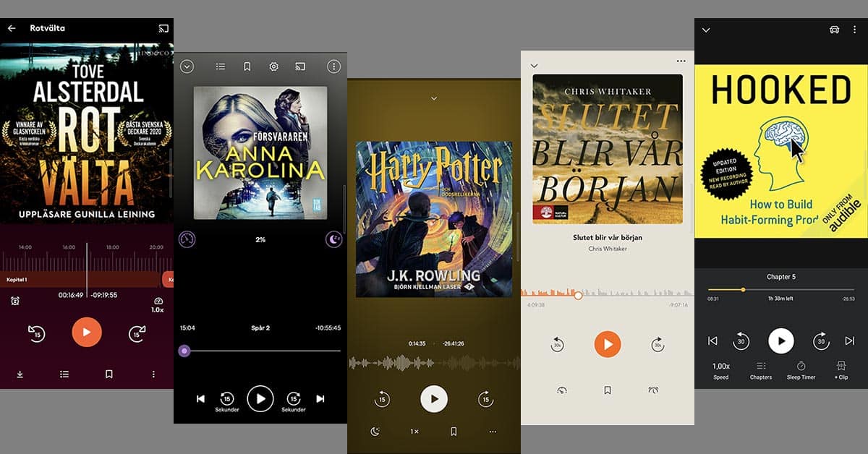Rewind 15 seconds in Rotvälta player
The image size is (868, 454).
tap(36, 333)
